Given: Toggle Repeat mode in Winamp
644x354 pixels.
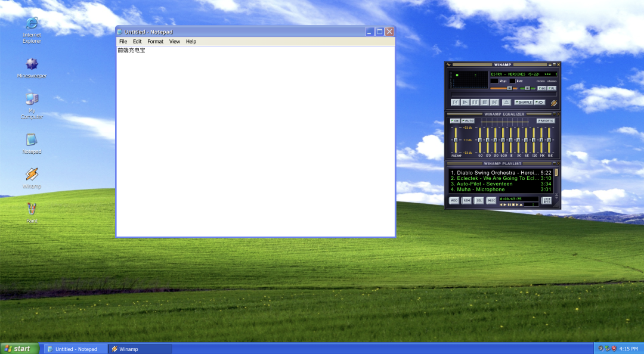Looking at the screenshot, I should pyautogui.click(x=540, y=103).
